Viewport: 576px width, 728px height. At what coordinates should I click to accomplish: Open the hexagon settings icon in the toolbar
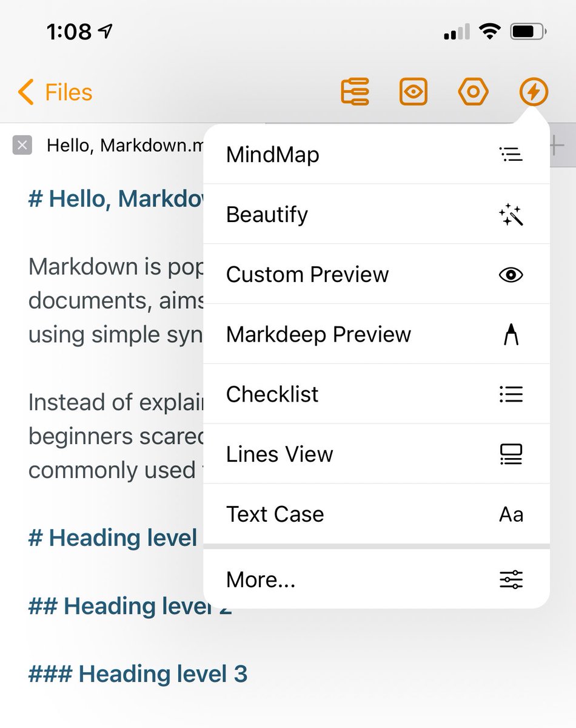click(474, 93)
